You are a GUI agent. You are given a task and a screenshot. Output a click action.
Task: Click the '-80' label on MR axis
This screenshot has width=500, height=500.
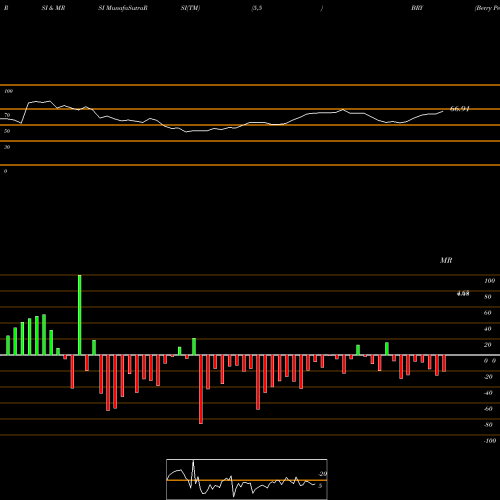[x=488, y=425]
